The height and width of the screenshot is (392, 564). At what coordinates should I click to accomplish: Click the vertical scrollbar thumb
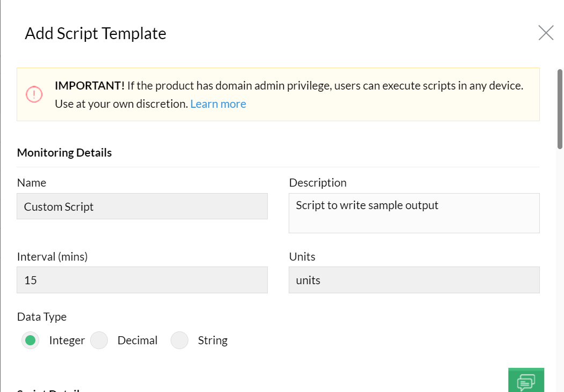point(560,109)
